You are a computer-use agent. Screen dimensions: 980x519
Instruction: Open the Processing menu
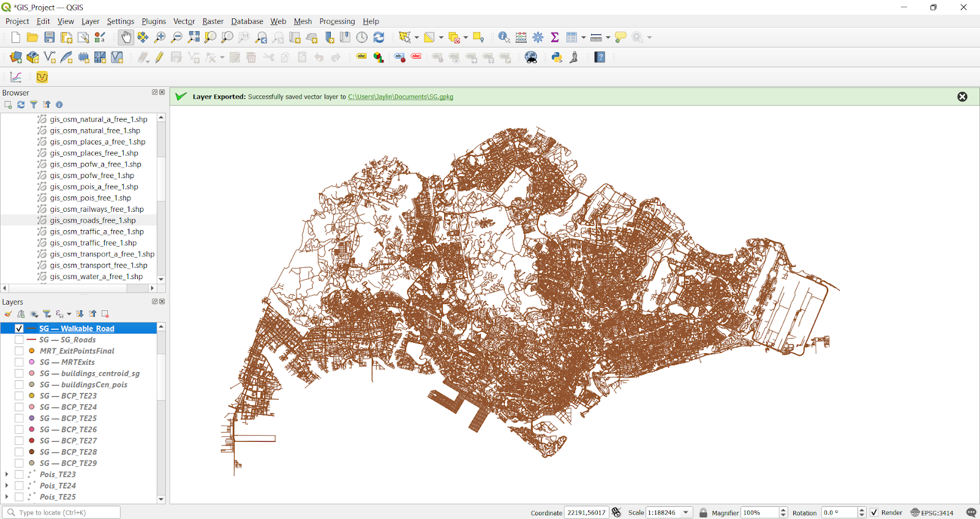[337, 21]
